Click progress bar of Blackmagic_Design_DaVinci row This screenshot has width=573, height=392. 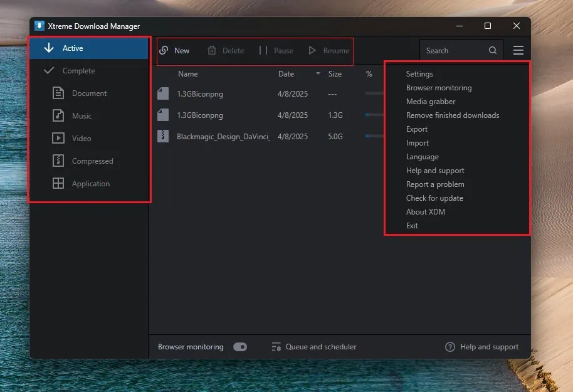click(x=374, y=136)
